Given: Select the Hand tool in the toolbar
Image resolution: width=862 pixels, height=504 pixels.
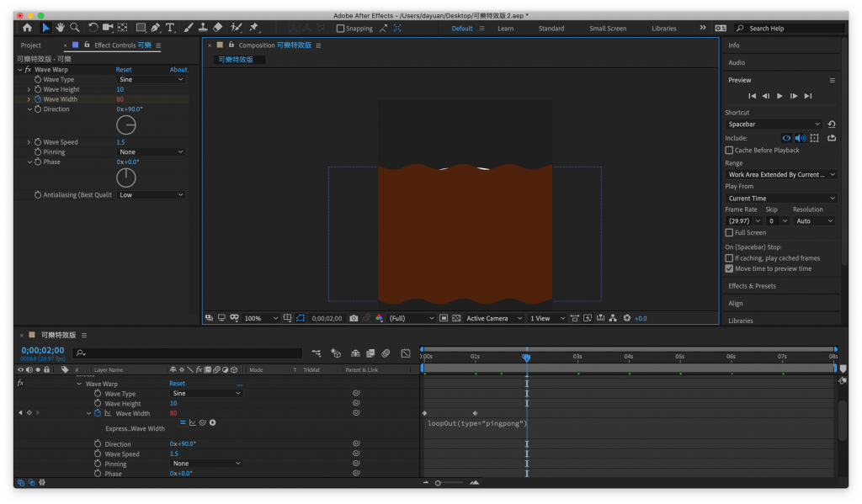Looking at the screenshot, I should tap(61, 28).
